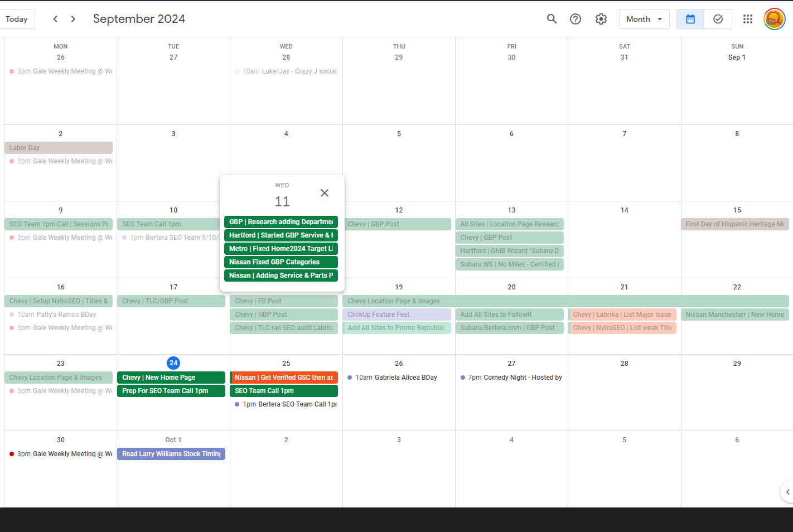Viewport: 793px width, 532px height.
Task: Select date Oct 1
Action: point(173,440)
